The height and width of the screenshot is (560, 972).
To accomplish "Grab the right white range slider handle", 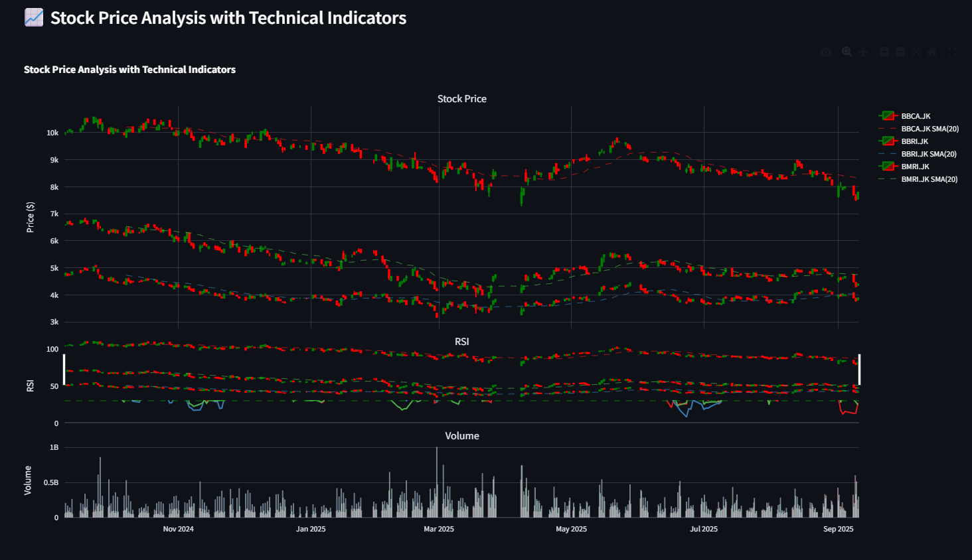I will 859,370.
